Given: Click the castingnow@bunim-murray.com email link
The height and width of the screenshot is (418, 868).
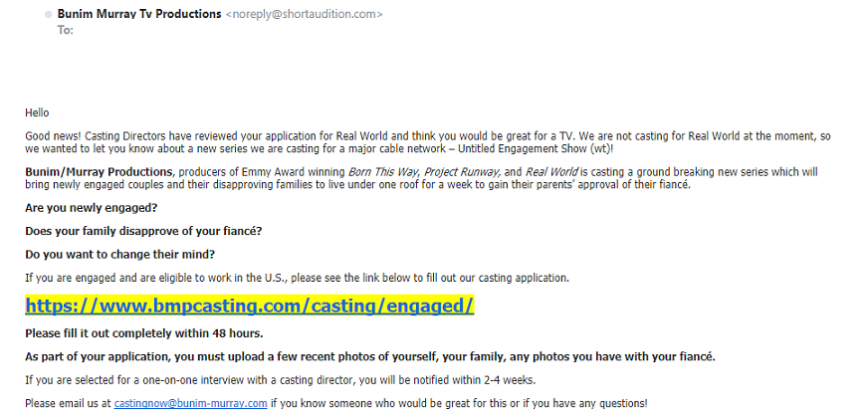Looking at the screenshot, I should (190, 403).
